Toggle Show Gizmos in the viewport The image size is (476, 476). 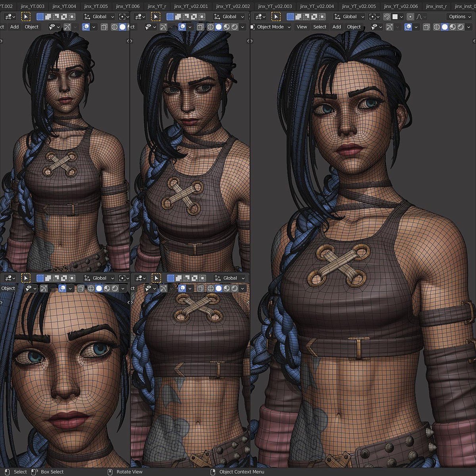390,27
